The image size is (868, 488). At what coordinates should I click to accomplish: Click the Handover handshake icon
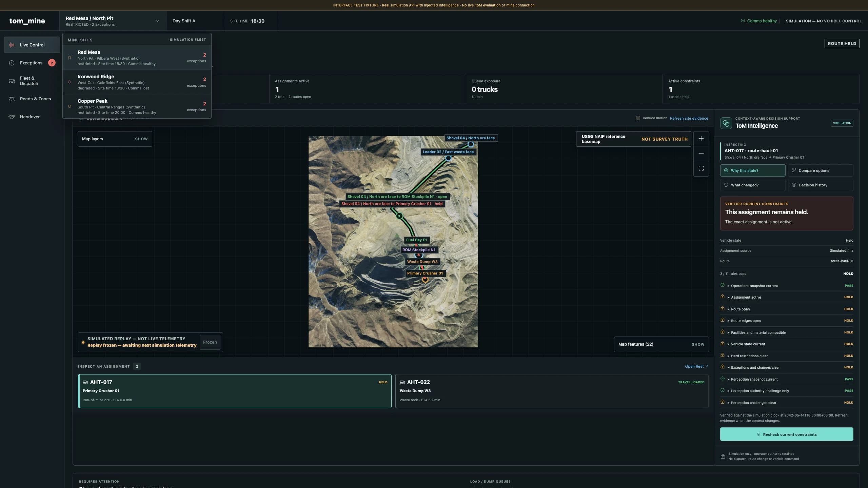(x=12, y=117)
